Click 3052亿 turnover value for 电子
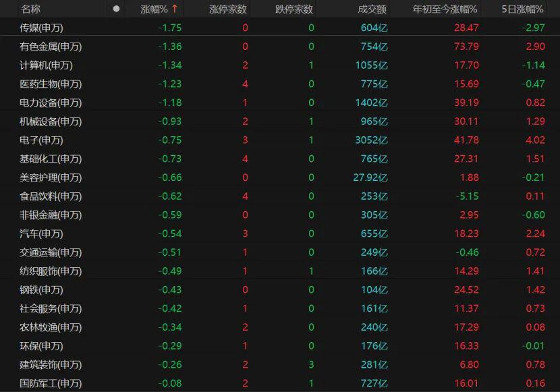Image resolution: width=560 pixels, height=392 pixels. (x=372, y=140)
